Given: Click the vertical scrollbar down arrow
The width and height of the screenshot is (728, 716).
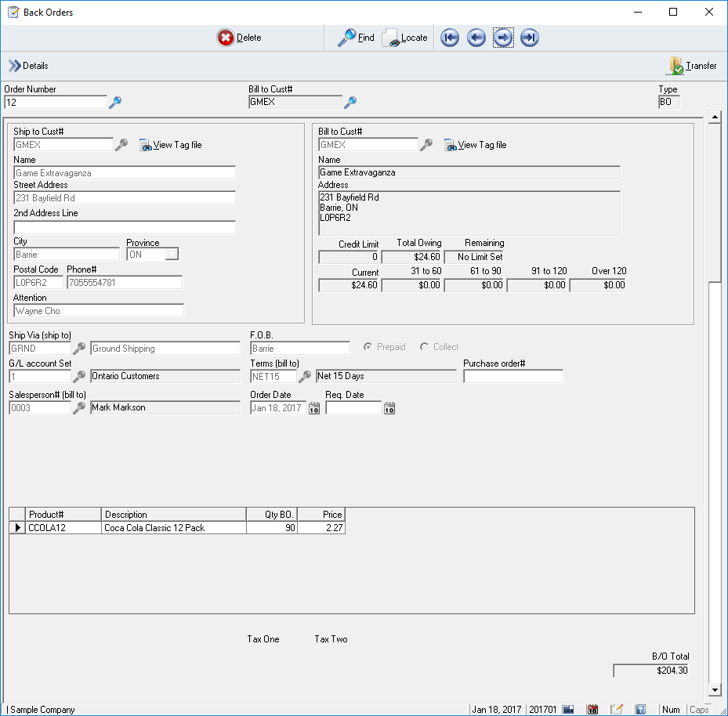Looking at the screenshot, I should tap(714, 690).
